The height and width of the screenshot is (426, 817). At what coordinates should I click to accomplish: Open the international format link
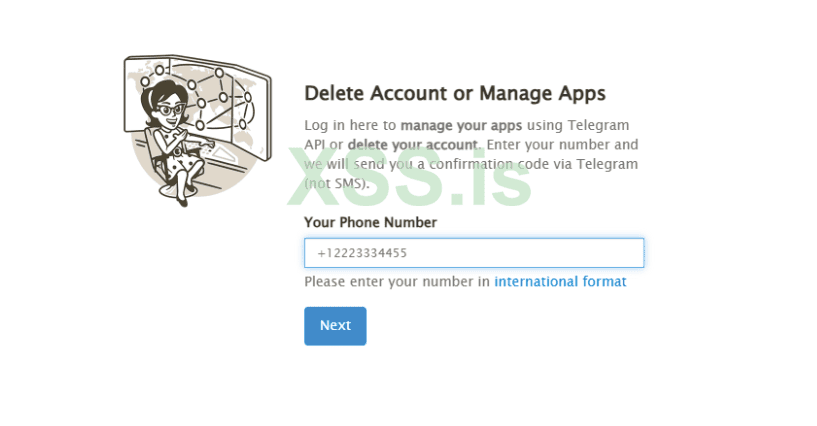pos(560,282)
